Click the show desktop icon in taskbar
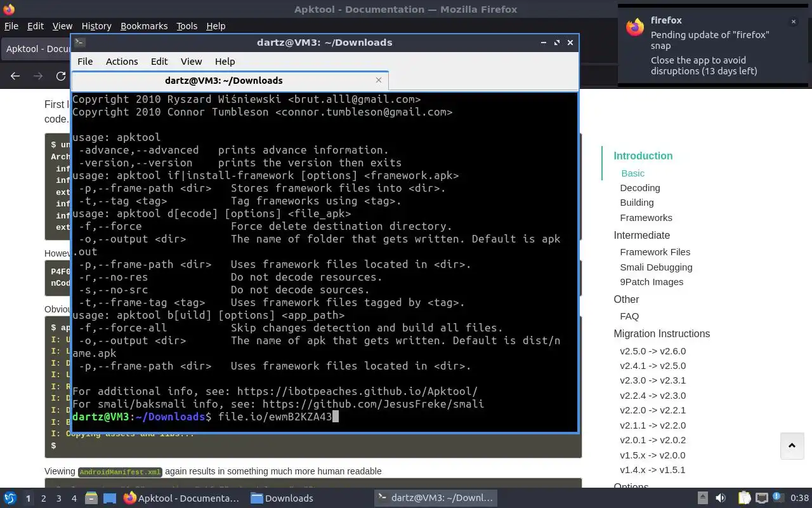This screenshot has height=508, width=812. click(x=110, y=498)
